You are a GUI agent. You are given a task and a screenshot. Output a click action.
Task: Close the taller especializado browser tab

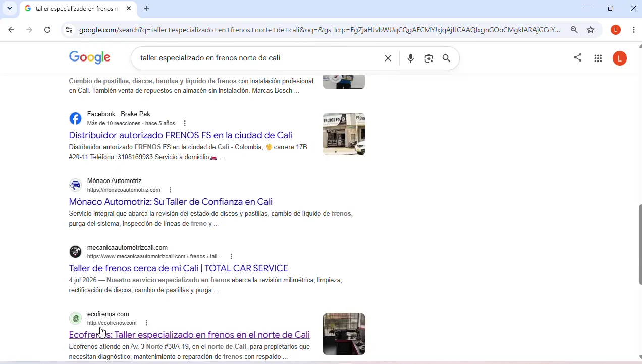click(x=129, y=8)
